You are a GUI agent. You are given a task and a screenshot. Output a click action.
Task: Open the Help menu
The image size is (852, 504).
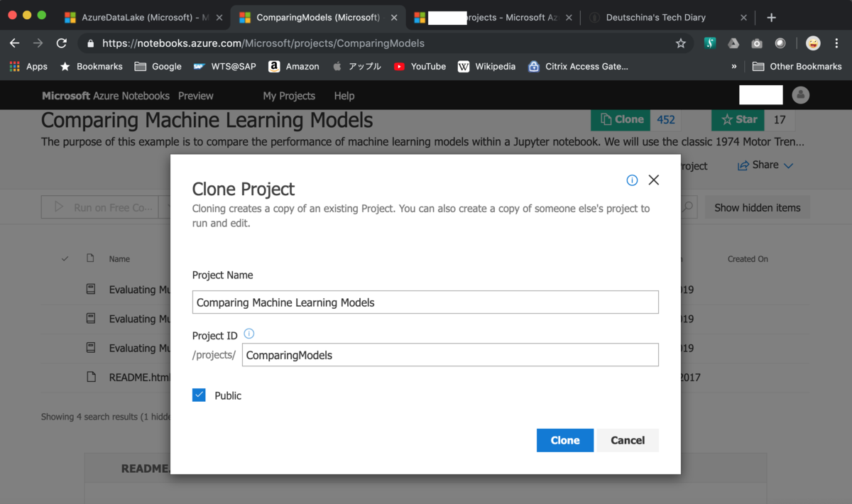tap(344, 95)
